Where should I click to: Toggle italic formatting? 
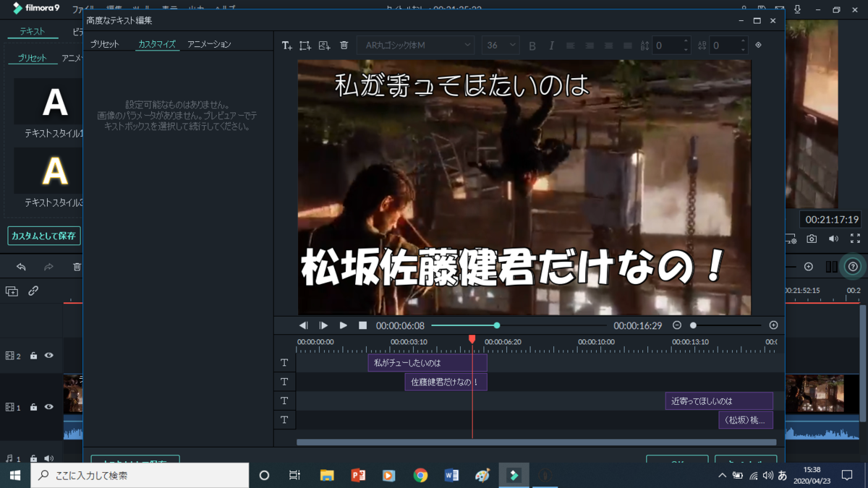551,46
